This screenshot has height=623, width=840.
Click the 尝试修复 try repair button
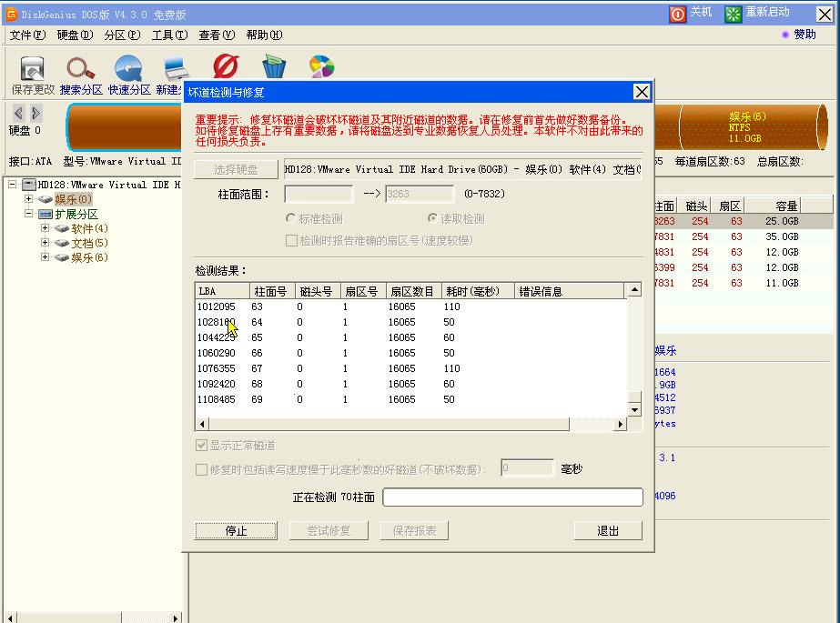(x=329, y=530)
